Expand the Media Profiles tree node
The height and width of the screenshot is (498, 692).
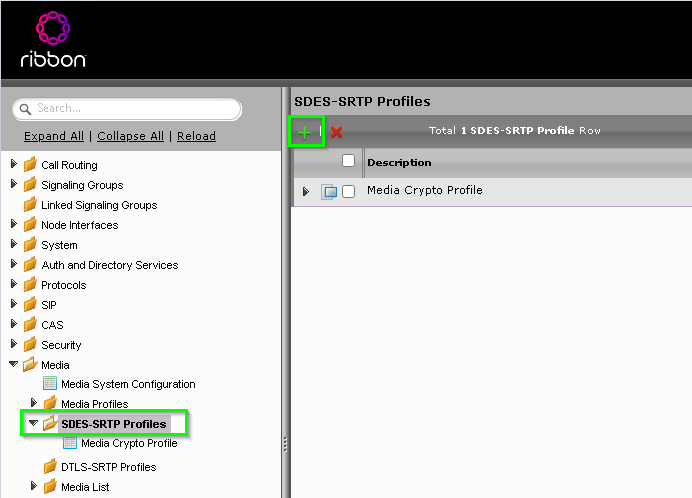(34, 403)
